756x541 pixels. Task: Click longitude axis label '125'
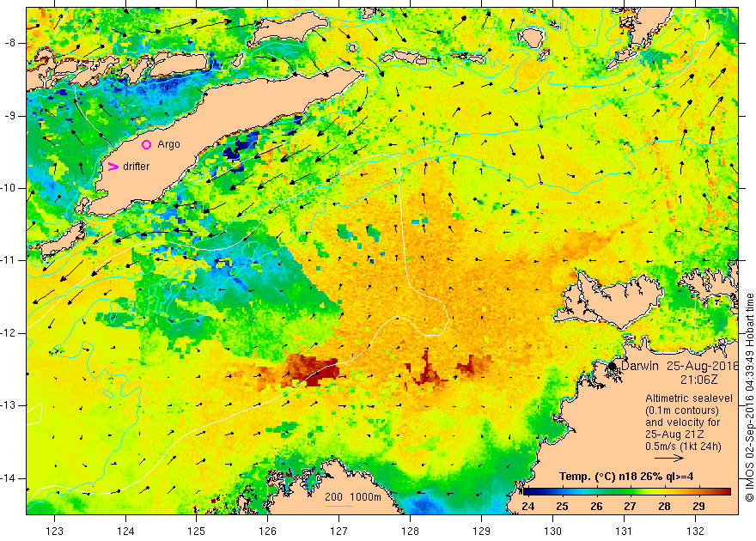coord(197,531)
